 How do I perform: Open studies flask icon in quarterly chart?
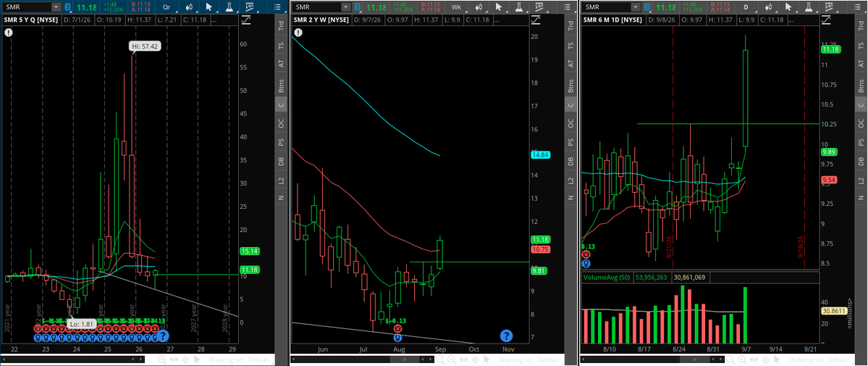pyautogui.click(x=229, y=7)
